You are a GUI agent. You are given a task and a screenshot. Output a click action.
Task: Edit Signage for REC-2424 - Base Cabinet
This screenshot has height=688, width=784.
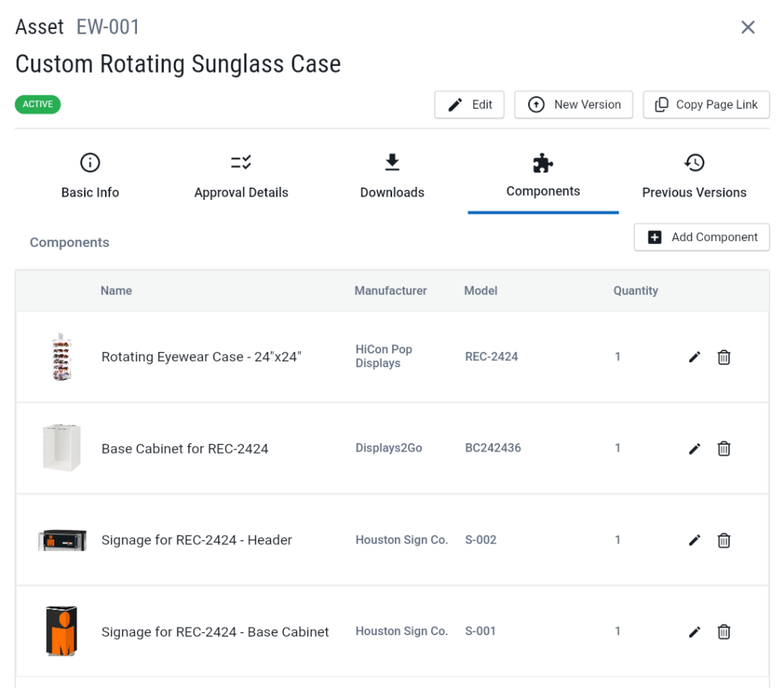point(694,632)
